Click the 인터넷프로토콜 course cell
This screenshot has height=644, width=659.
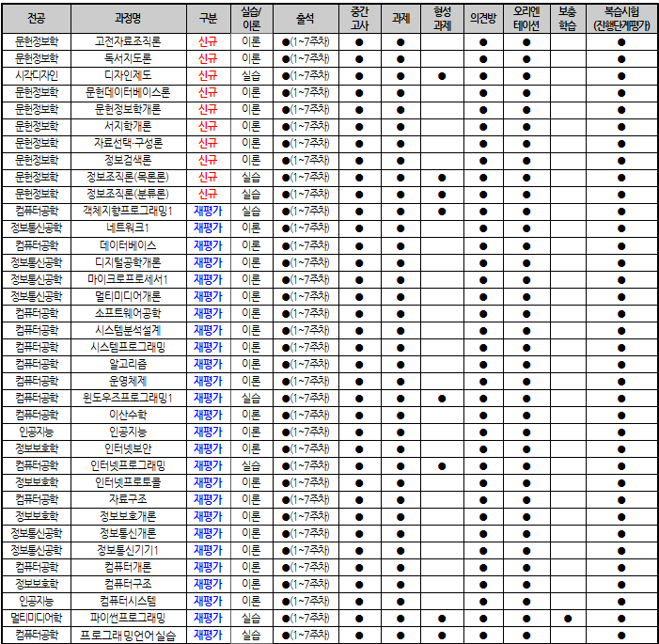coord(128,482)
